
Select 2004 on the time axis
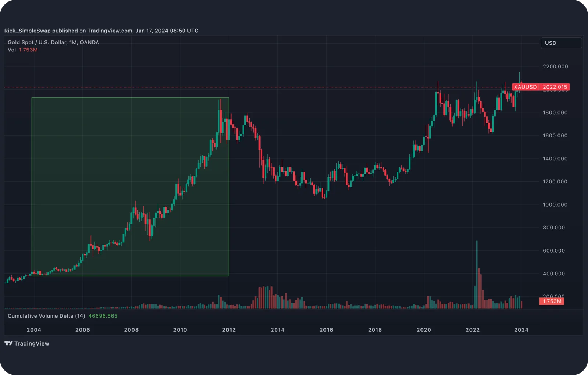pyautogui.click(x=34, y=330)
